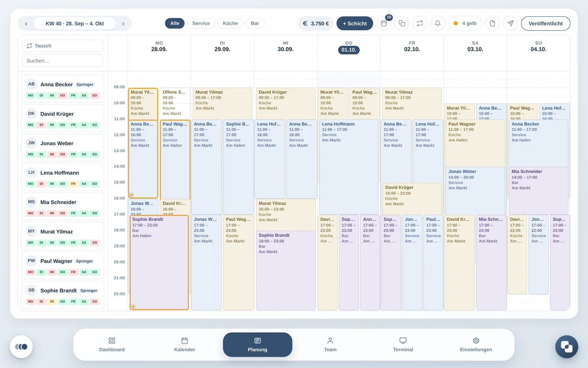Click Jonas Weber's JW avatar

pyautogui.click(x=31, y=143)
